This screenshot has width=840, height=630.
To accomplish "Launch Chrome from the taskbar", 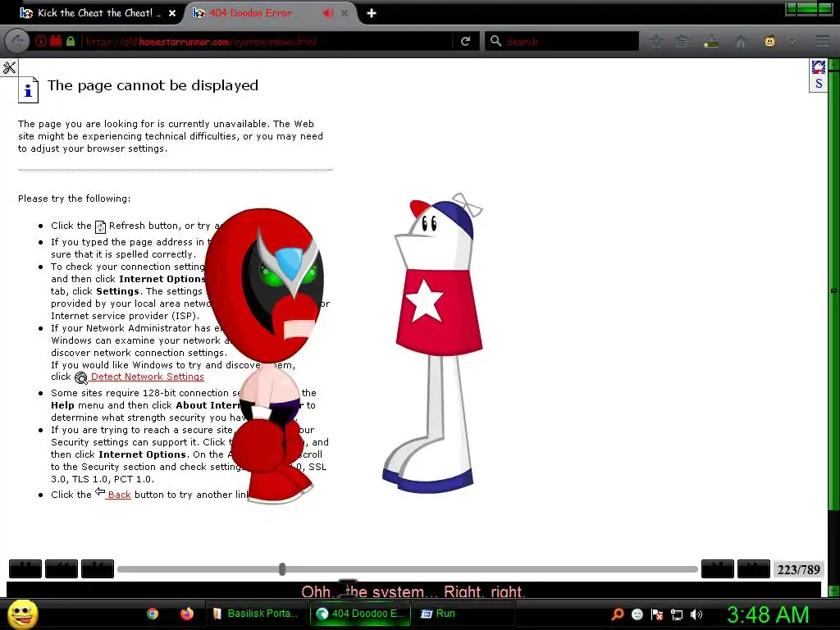I will click(153, 614).
